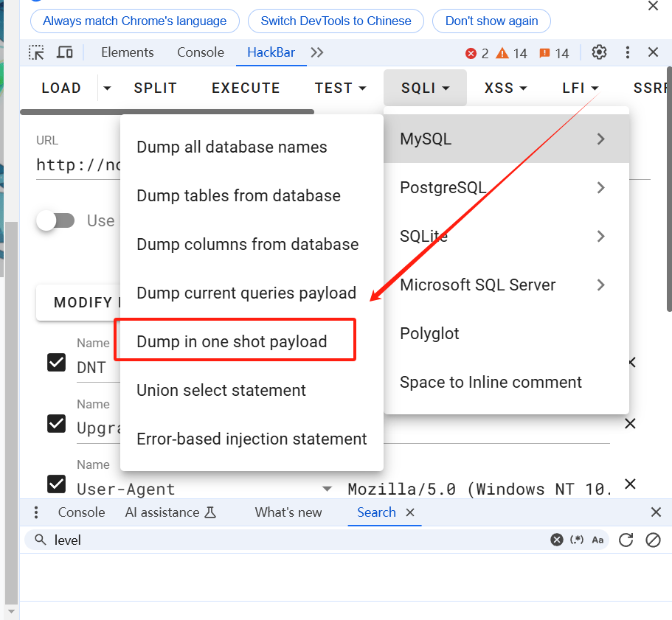The image size is (672, 620).
Task: Click the search query input field
Action: click(300, 540)
